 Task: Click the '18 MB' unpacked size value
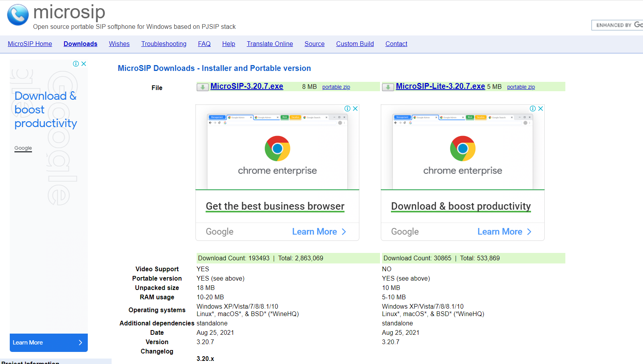click(206, 288)
